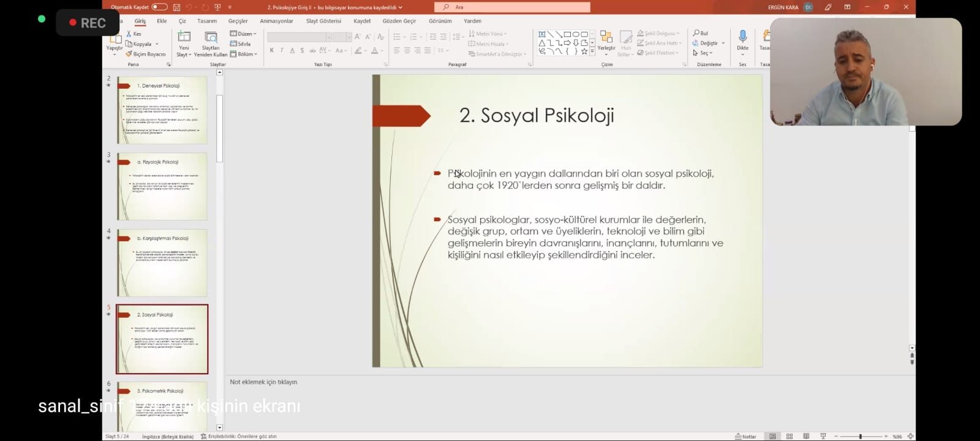Click the Bul find button
980x441 pixels.
click(700, 34)
